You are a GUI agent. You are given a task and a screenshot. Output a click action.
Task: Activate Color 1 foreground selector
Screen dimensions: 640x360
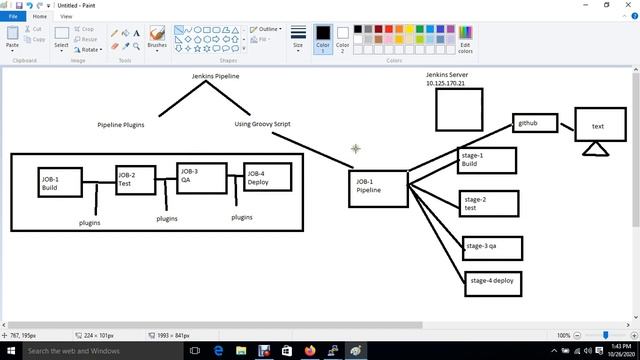(x=323, y=39)
